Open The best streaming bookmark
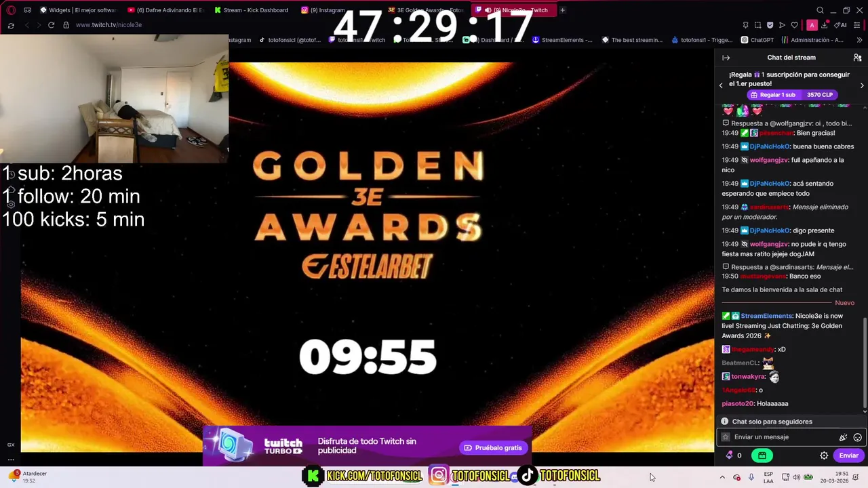Viewport: 868px width, 488px height. pyautogui.click(x=632, y=40)
